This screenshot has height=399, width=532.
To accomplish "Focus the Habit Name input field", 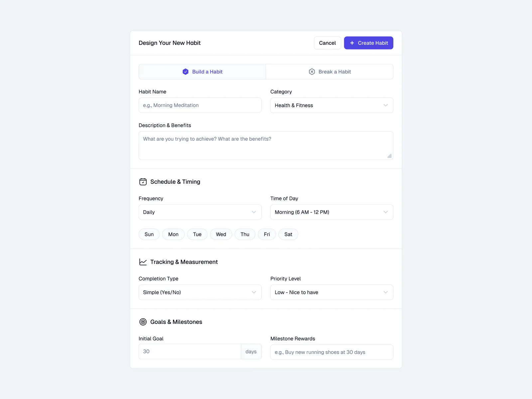I will click(x=200, y=105).
